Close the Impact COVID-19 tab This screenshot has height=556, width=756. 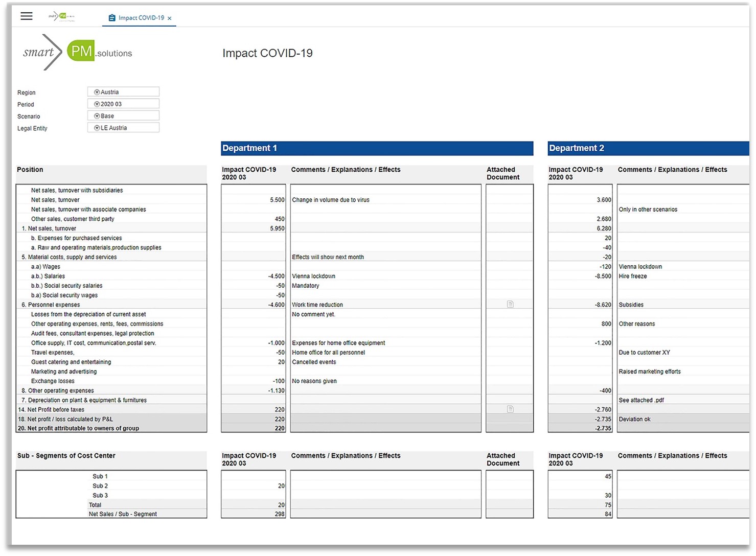coord(170,18)
